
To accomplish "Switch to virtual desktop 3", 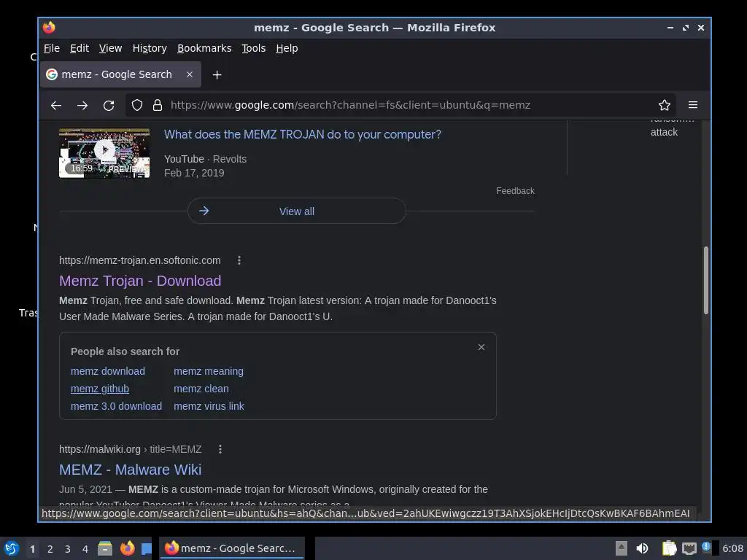I will [68, 549].
